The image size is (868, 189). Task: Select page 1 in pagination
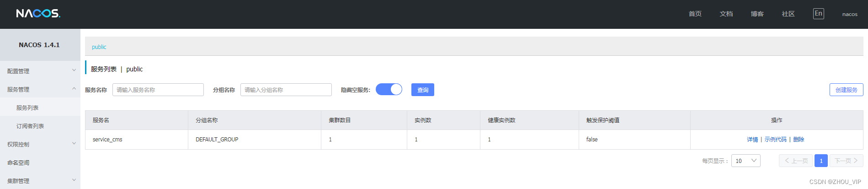[821, 161]
